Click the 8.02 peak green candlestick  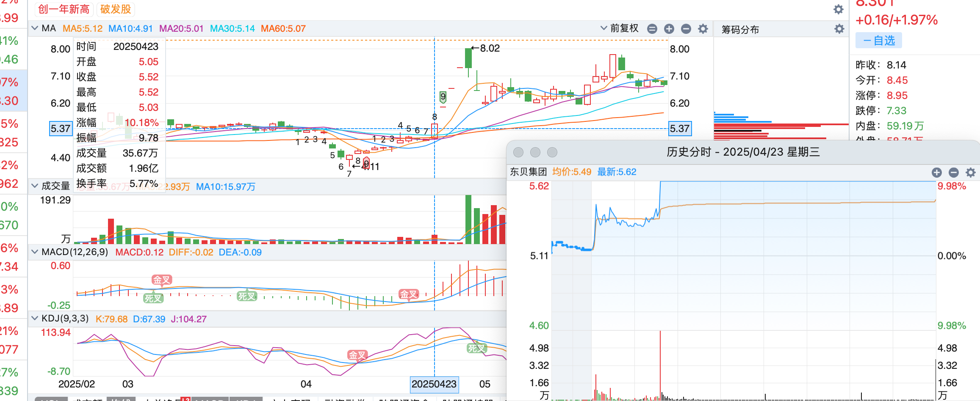[468, 58]
